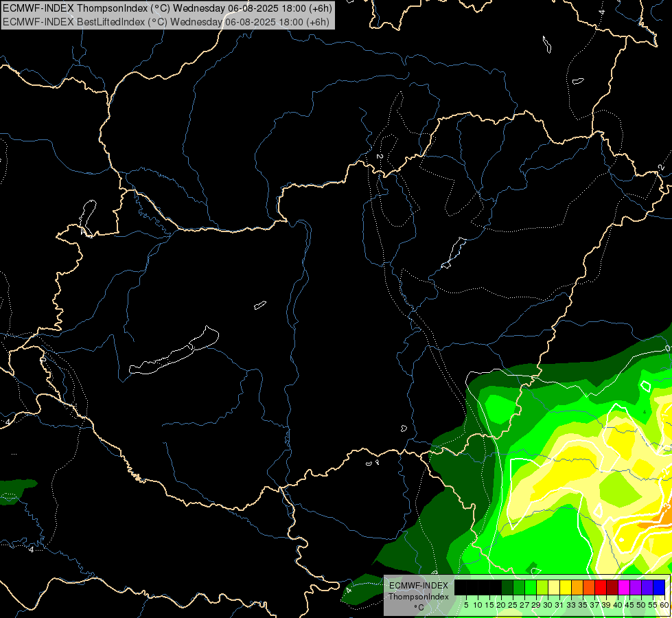Click legend scale value 15
The height and width of the screenshot is (618, 672).
pos(490,605)
